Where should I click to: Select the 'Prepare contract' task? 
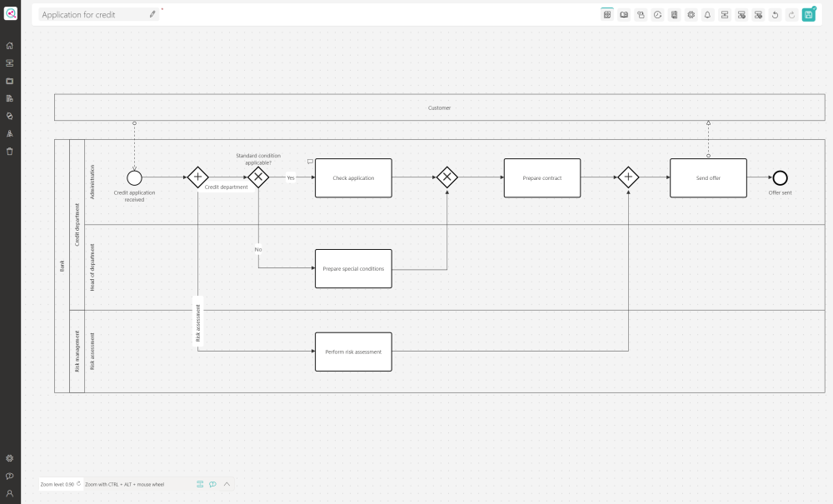click(542, 178)
